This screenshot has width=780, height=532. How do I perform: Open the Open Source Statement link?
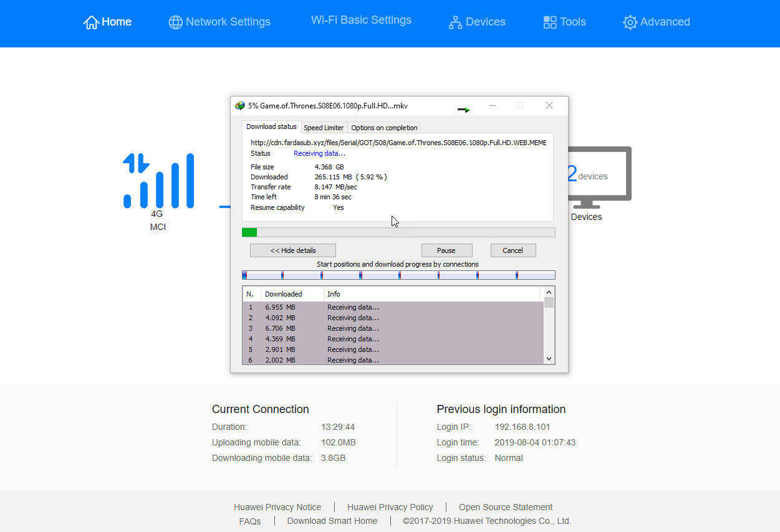pyautogui.click(x=506, y=507)
